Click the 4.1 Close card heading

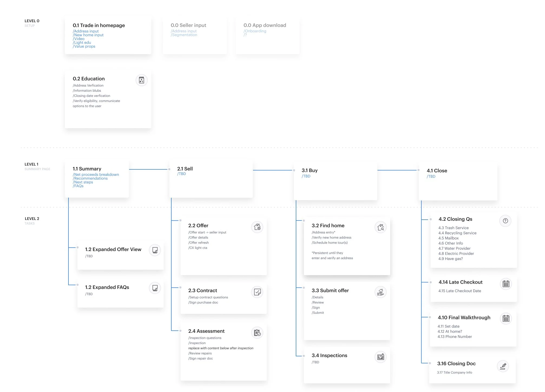[x=437, y=170]
